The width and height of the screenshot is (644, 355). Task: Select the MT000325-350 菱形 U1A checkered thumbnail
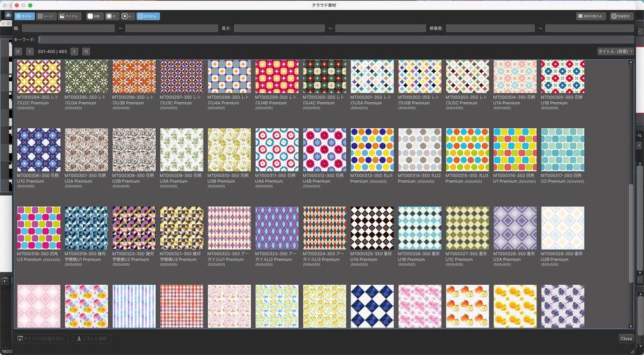[372, 227]
